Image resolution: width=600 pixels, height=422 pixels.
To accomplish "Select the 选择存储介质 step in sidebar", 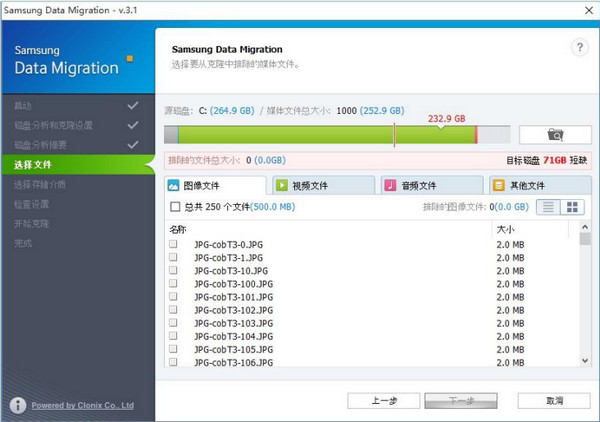I will click(40, 185).
